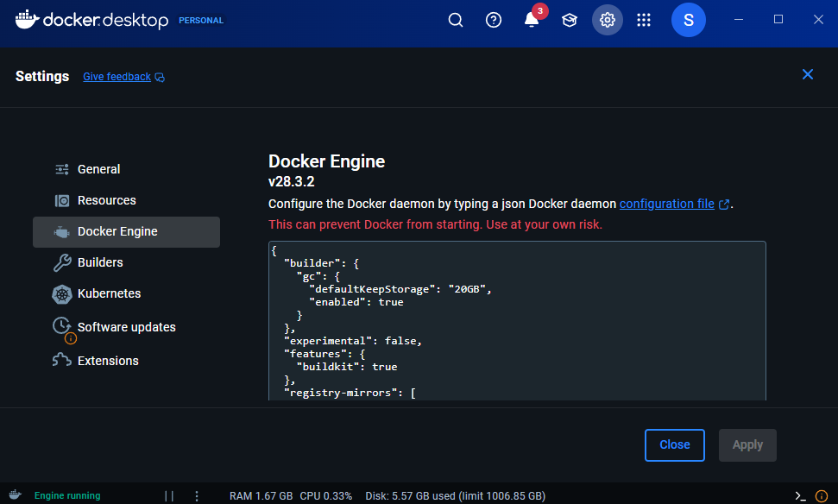Select Docker Engine settings section
The height and width of the screenshot is (504, 838).
(126, 232)
